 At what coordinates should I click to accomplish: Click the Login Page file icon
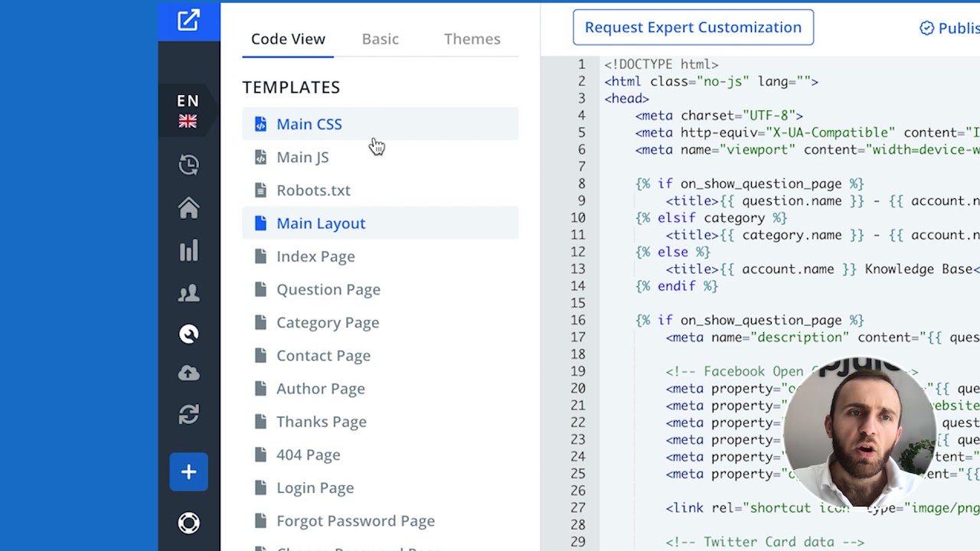pyautogui.click(x=260, y=487)
